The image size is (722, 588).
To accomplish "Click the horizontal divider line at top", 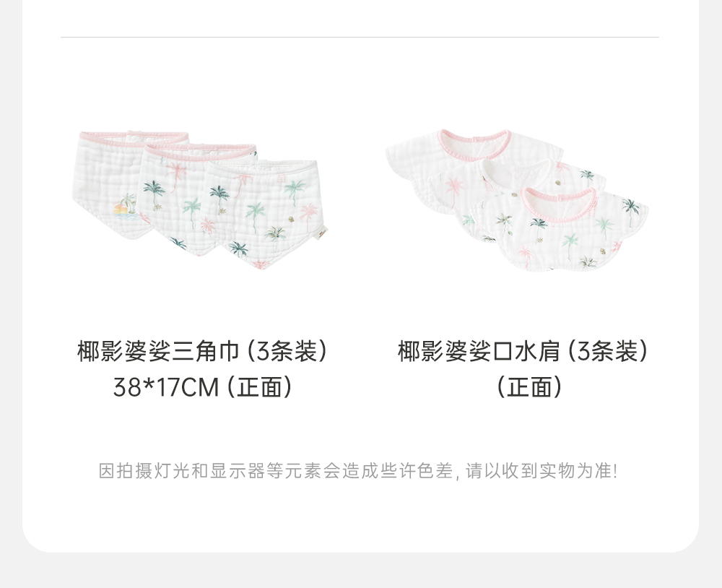I will point(360,37).
